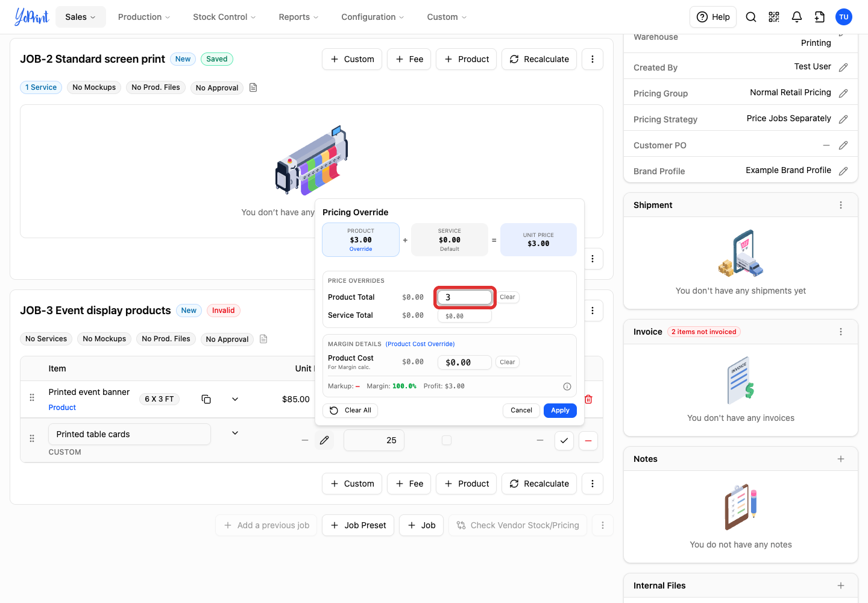Open JOB-2 more options menu
The height and width of the screenshot is (603, 868).
[x=593, y=59]
